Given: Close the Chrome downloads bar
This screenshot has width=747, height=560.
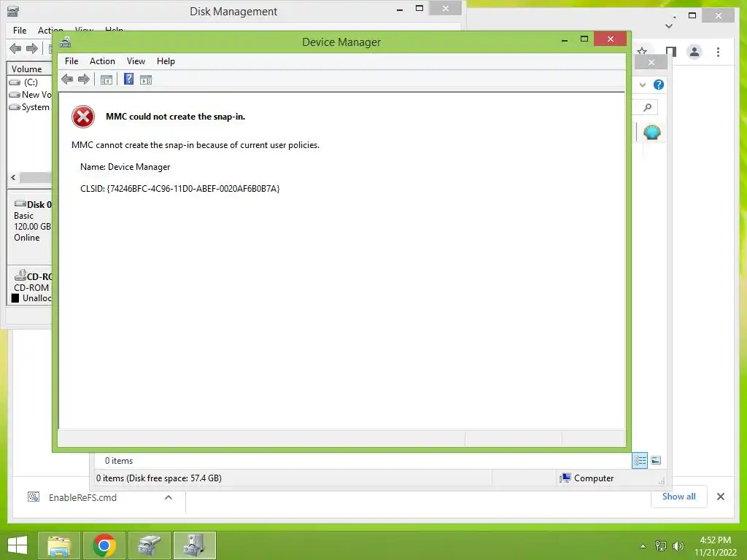Looking at the screenshot, I should point(721,497).
